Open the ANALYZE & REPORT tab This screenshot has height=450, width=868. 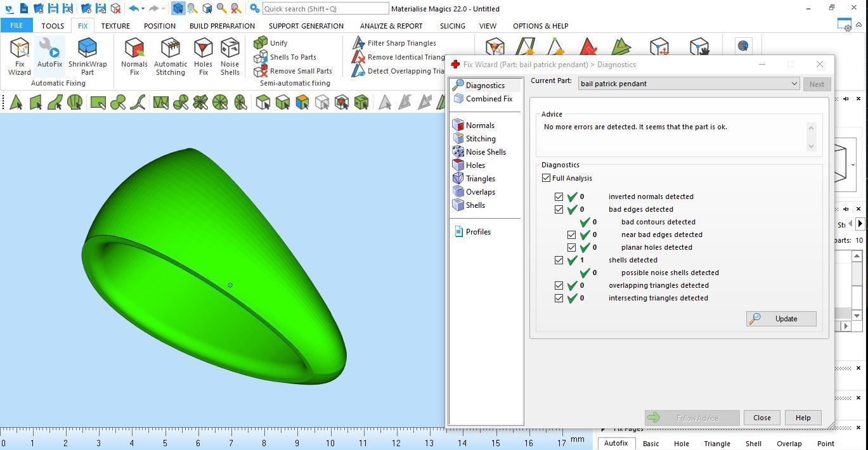(x=391, y=26)
